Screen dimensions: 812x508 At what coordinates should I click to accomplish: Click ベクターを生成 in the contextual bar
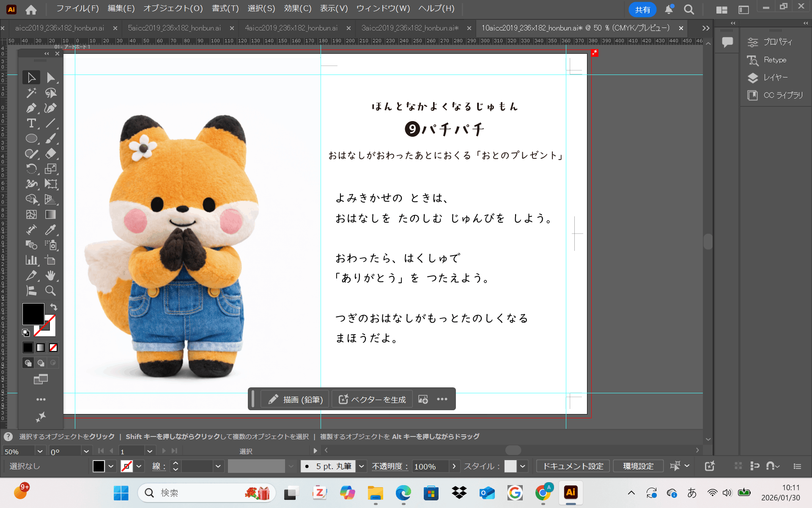[x=373, y=399]
